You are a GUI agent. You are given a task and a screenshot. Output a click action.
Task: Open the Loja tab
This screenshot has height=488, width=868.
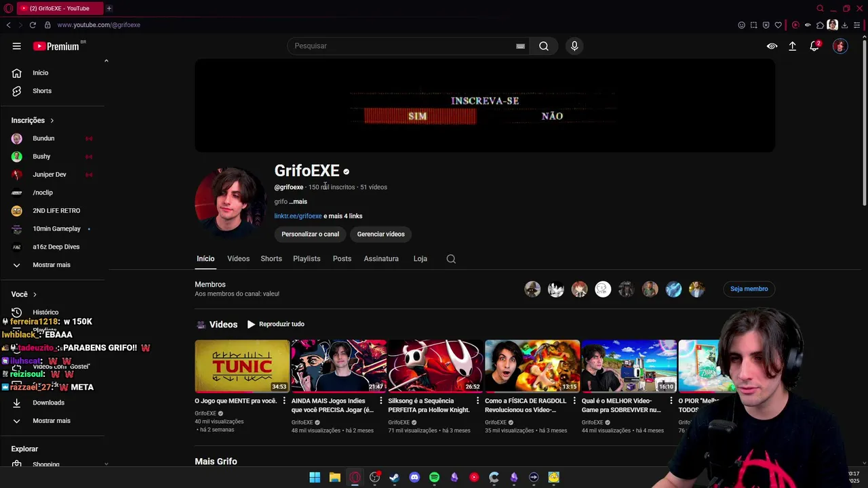[x=420, y=259]
